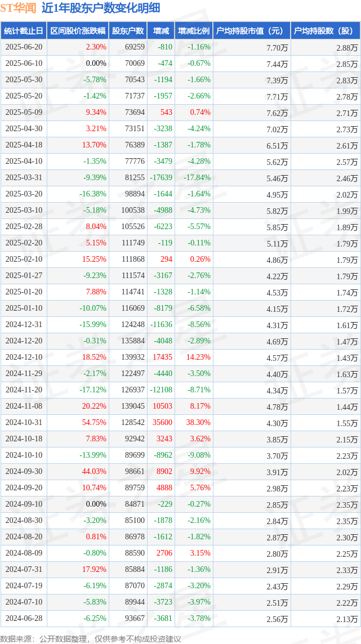Select the 区间股价涨跌幅 column header

click(78, 31)
